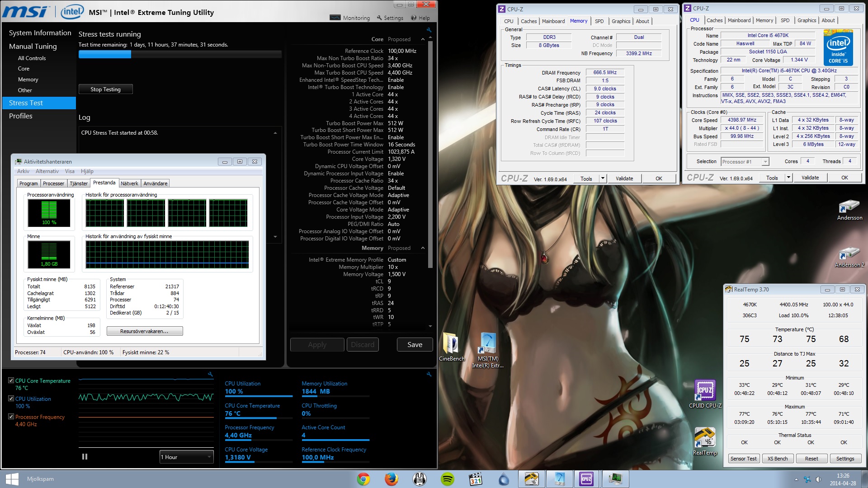Collapse the Memory settings section

423,248
